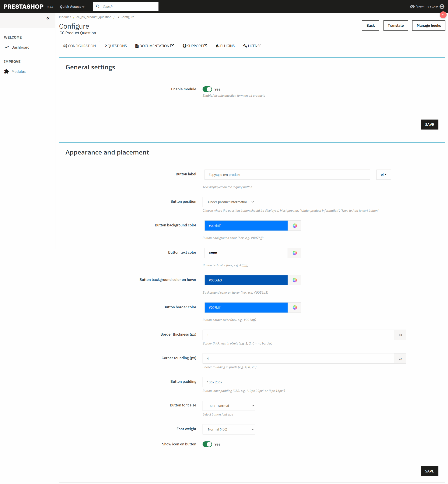Viewport: 448px width, 484px height.
Task: Turn off Show icon on button
Action: pyautogui.click(x=207, y=444)
